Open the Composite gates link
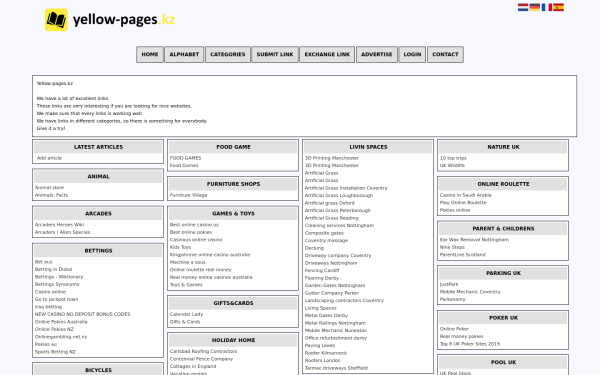The height and width of the screenshot is (375, 600). pos(324,233)
